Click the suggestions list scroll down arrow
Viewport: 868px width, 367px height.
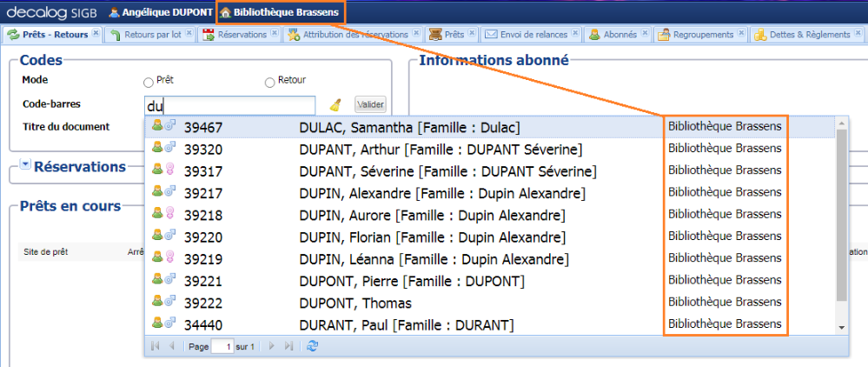click(842, 328)
